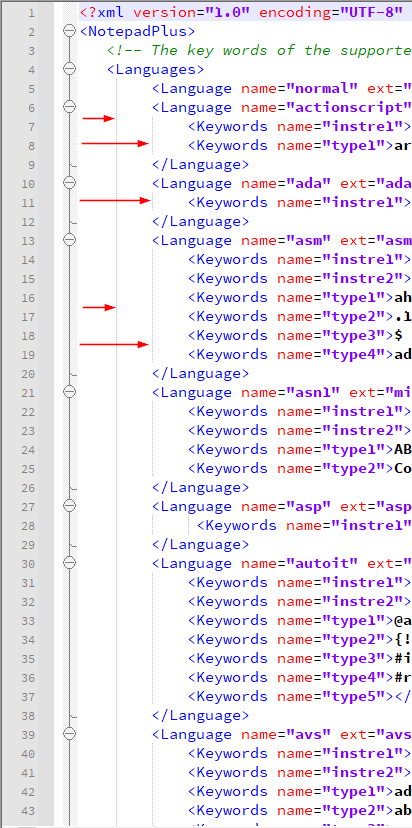Click Keywords name="type2" on line 25
Image resolution: width=412 pixels, height=828 pixels.
[x=291, y=469]
